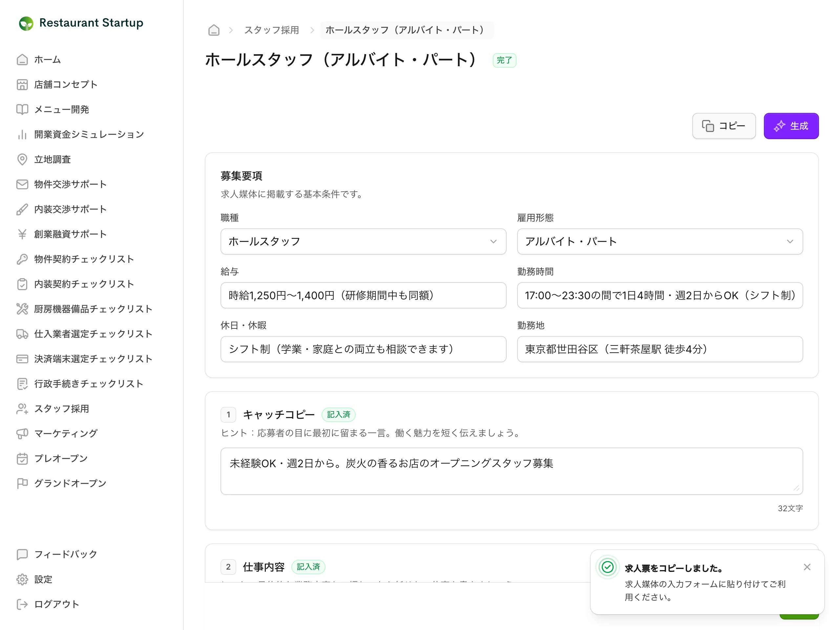Click the ホールスタッフ（アルバイト・パート） breadcrumb
Screen dimensions: 840x630
(406, 30)
